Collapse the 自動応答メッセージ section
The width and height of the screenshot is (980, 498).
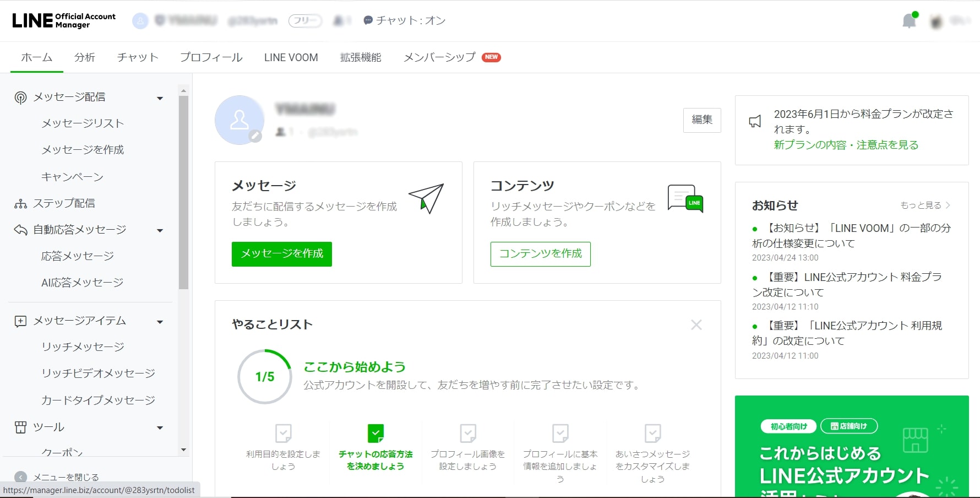click(160, 230)
